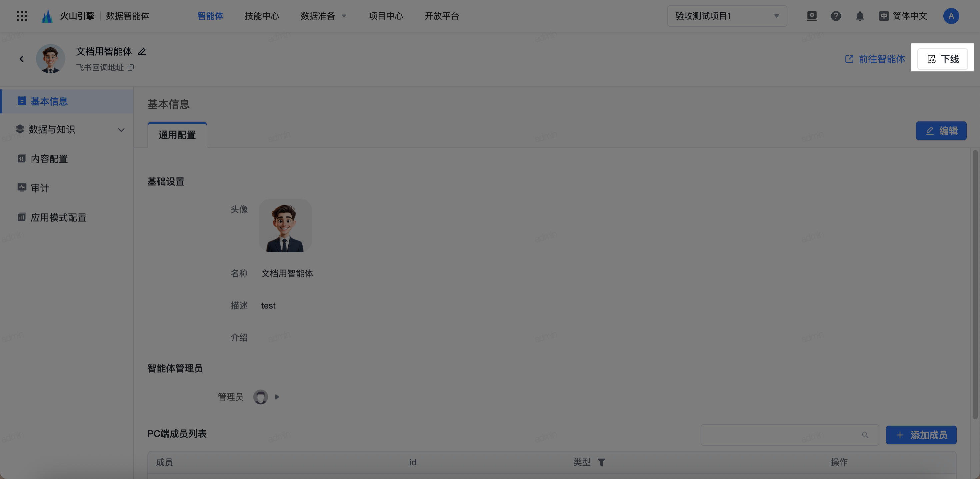Viewport: 980px width, 479px height.
Task: Click the 下线 button
Action: click(x=942, y=59)
